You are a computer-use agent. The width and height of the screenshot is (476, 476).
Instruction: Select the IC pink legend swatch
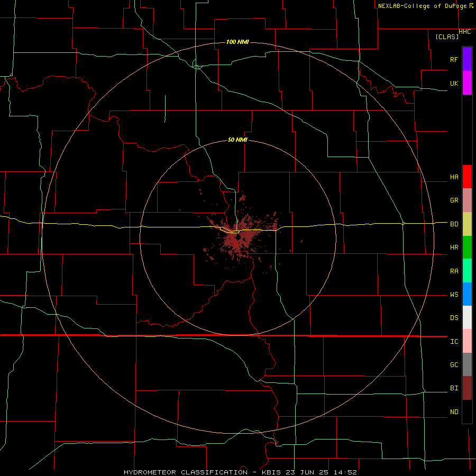467,341
